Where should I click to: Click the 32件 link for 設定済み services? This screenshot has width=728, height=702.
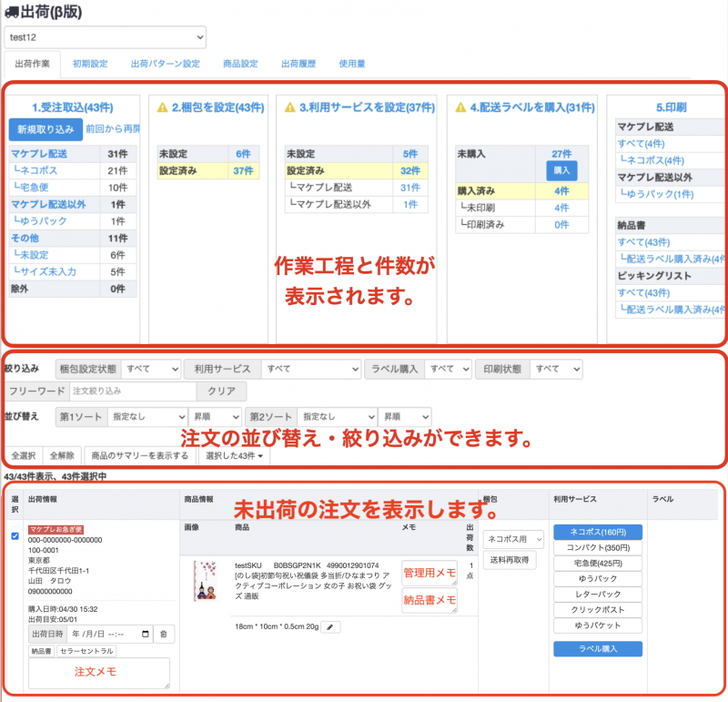tap(410, 171)
